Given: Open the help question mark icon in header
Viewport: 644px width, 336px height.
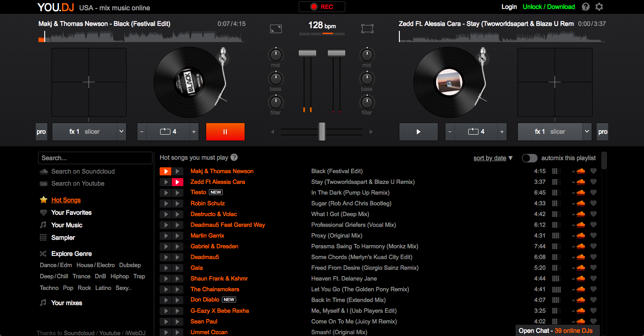Looking at the screenshot, I should [x=586, y=7].
